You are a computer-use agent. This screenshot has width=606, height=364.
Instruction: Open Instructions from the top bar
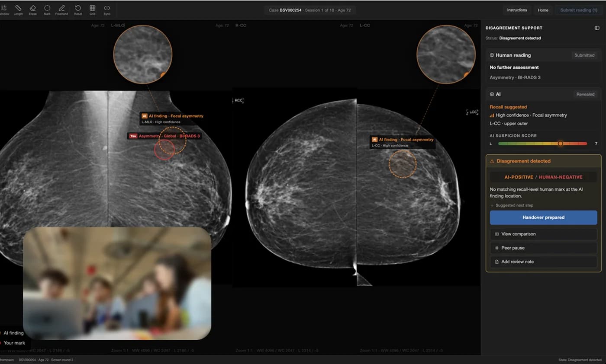click(x=517, y=10)
